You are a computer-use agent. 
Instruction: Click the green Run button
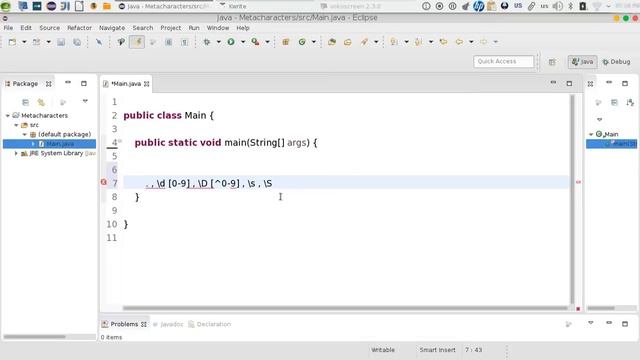(x=231, y=42)
